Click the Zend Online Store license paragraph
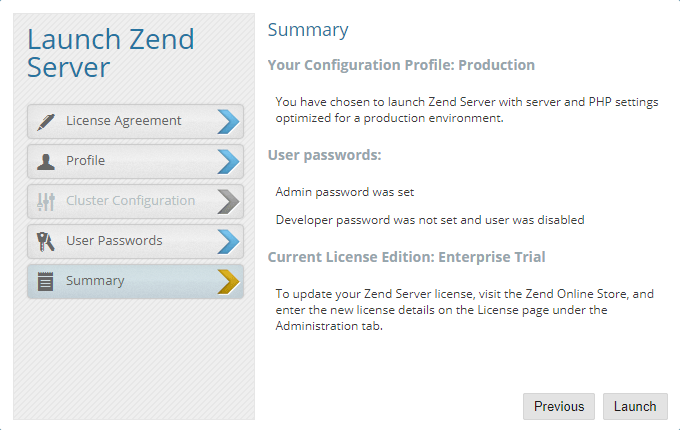This screenshot has height=430, width=680. [464, 310]
